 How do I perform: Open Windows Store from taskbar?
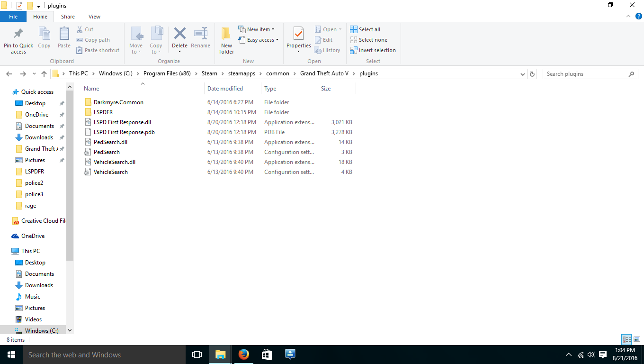pyautogui.click(x=267, y=355)
